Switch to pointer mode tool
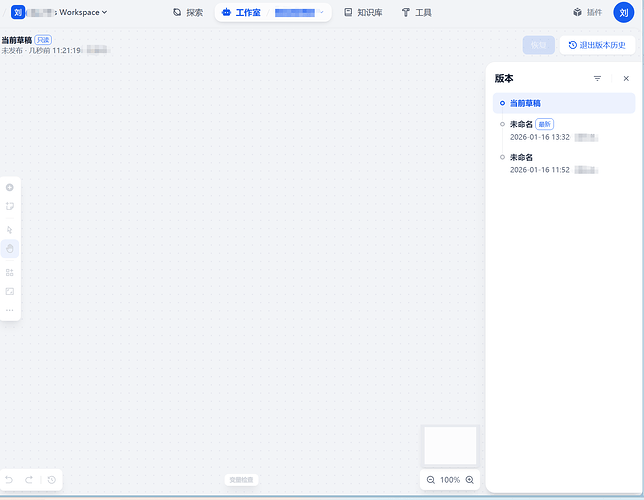The image size is (644, 500). click(x=10, y=229)
